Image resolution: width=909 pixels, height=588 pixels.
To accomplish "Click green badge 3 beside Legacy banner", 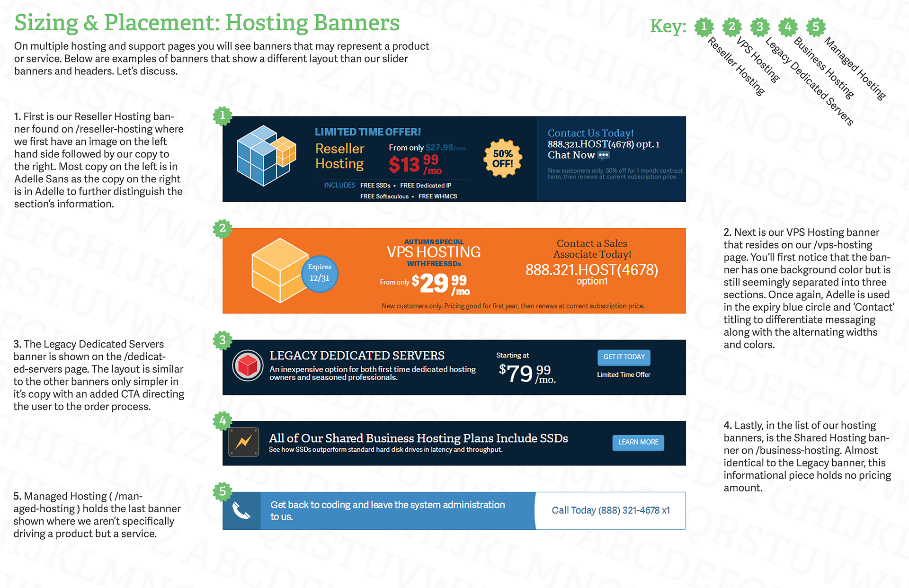I will coord(222,340).
